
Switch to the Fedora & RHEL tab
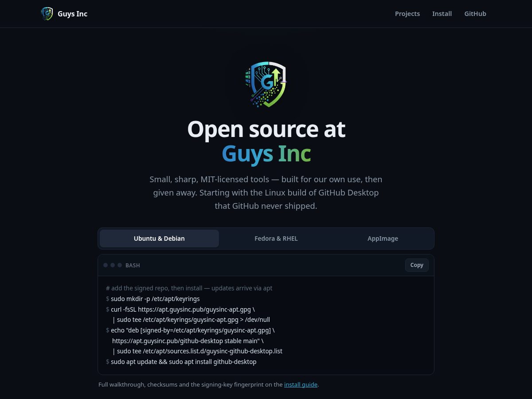tap(276, 239)
